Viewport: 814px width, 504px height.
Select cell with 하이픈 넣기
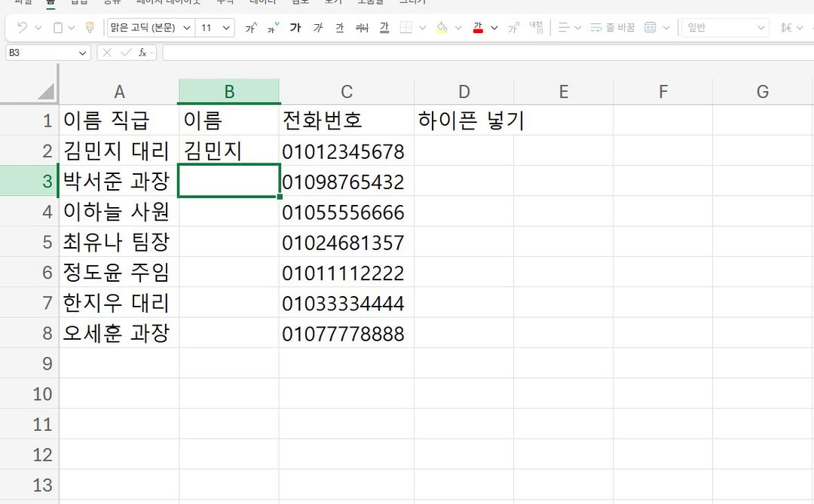(x=464, y=121)
